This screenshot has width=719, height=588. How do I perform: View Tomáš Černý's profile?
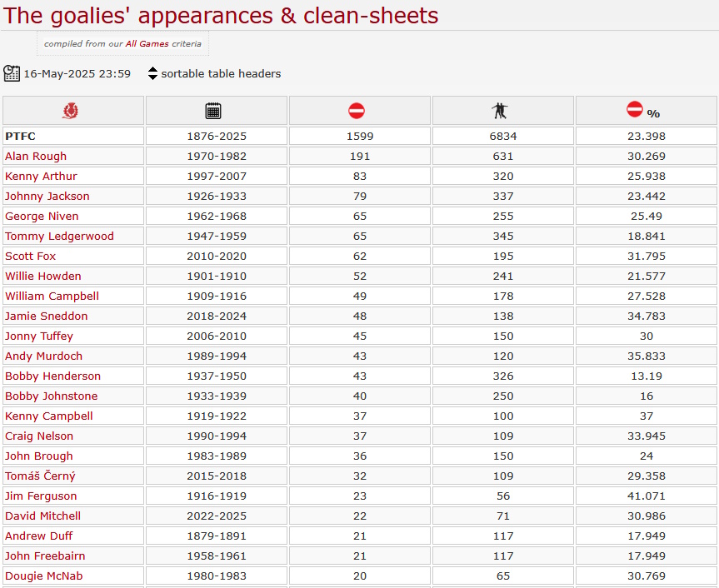tap(40, 476)
